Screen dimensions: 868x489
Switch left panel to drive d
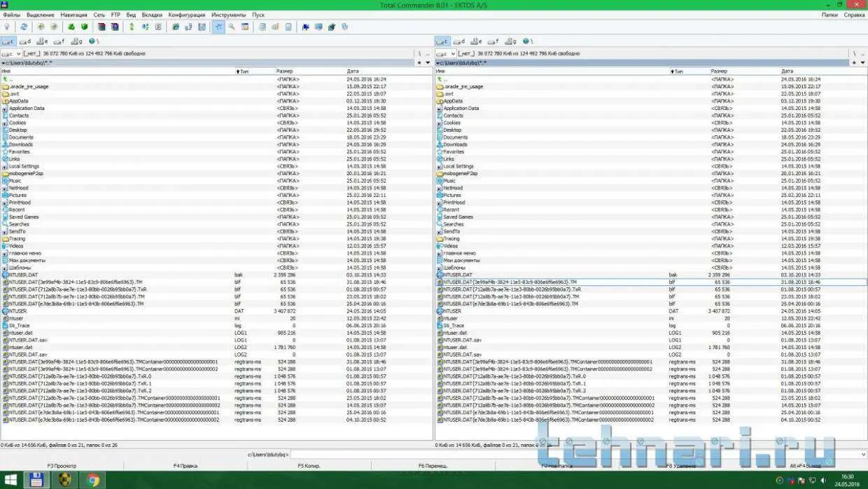click(26, 41)
